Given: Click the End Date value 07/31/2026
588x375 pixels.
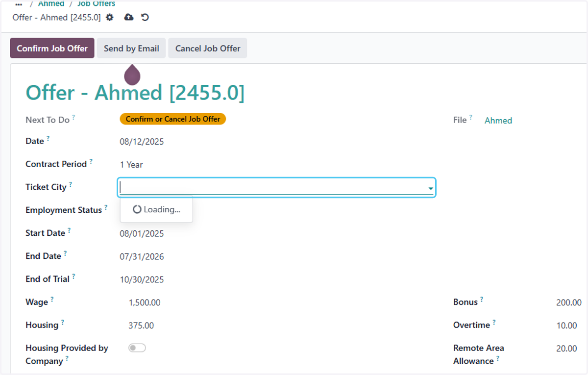Looking at the screenshot, I should click(142, 257).
